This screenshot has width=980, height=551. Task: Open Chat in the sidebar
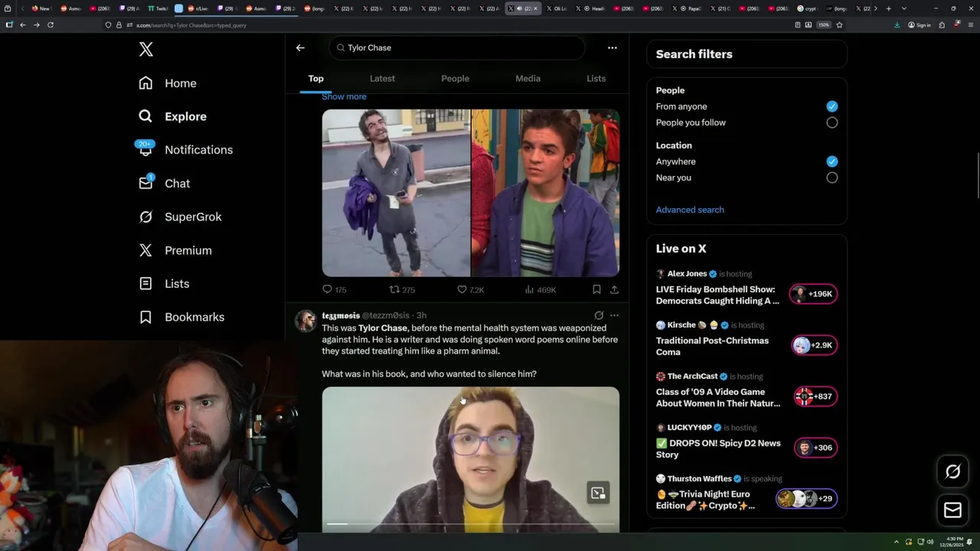[165, 184]
